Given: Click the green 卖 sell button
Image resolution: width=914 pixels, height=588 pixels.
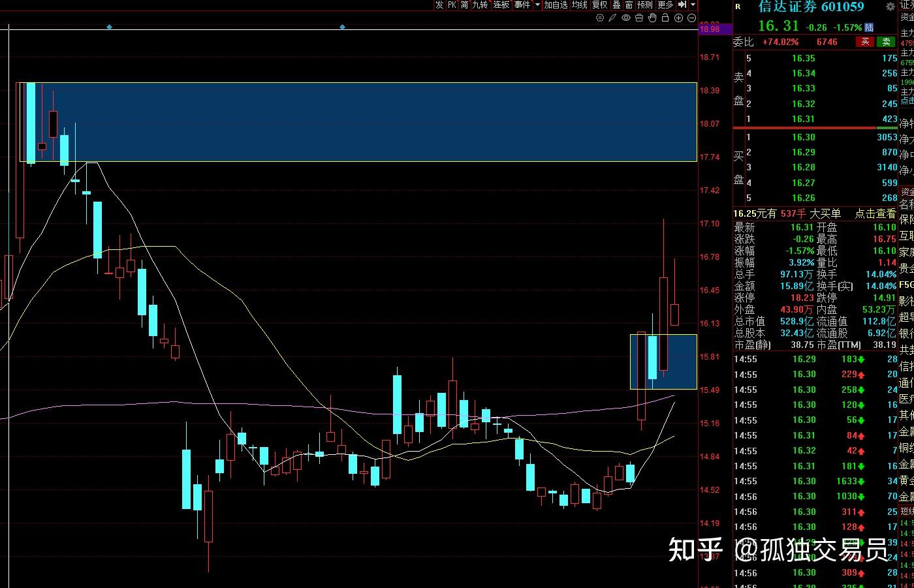Looking at the screenshot, I should pos(886,42).
